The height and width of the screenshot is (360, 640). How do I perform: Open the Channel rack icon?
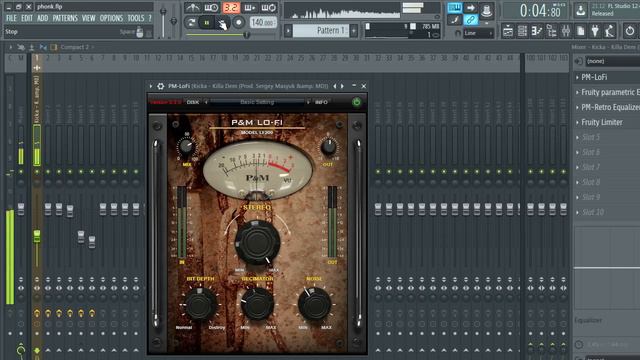[x=522, y=31]
